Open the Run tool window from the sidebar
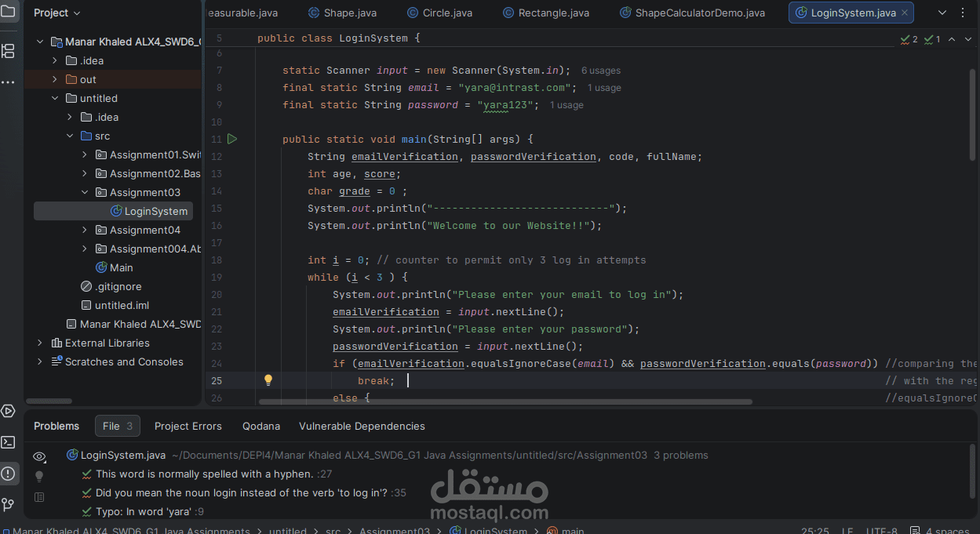 (9, 410)
